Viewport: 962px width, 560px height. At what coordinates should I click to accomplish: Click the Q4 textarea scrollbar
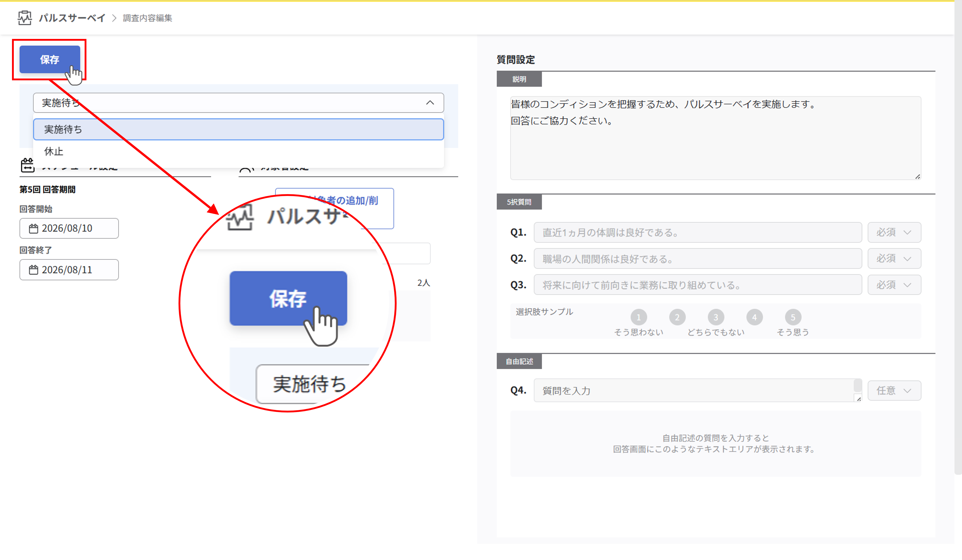(x=858, y=386)
